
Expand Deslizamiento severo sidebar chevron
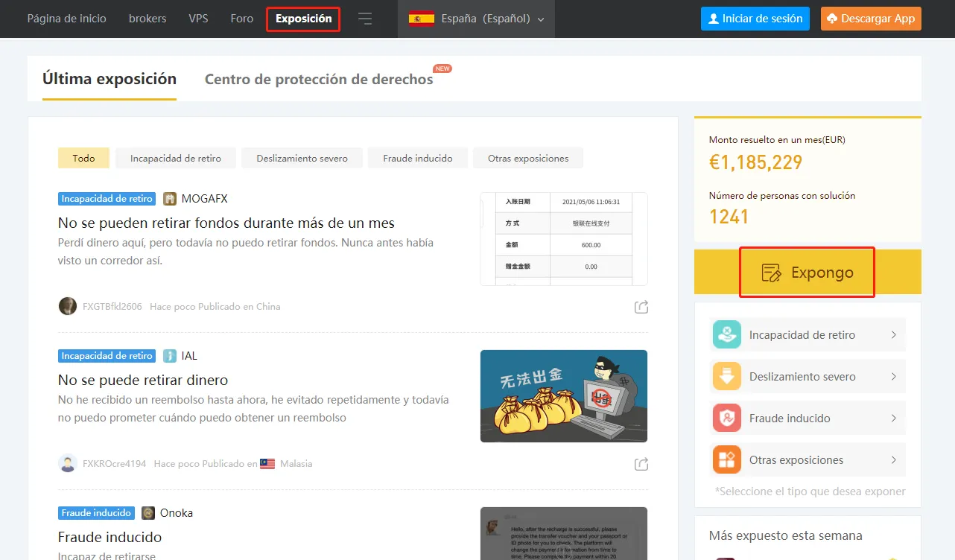894,377
